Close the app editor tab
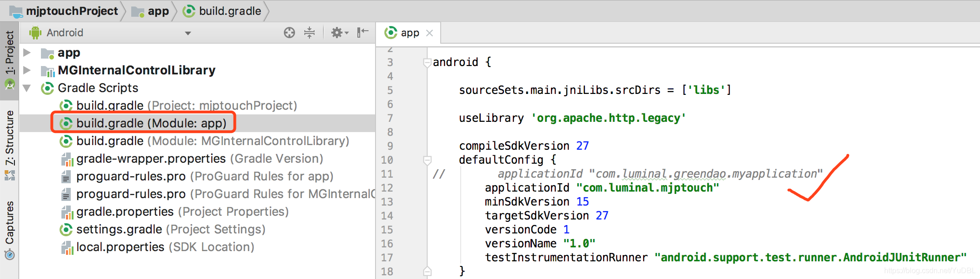 [x=430, y=33]
